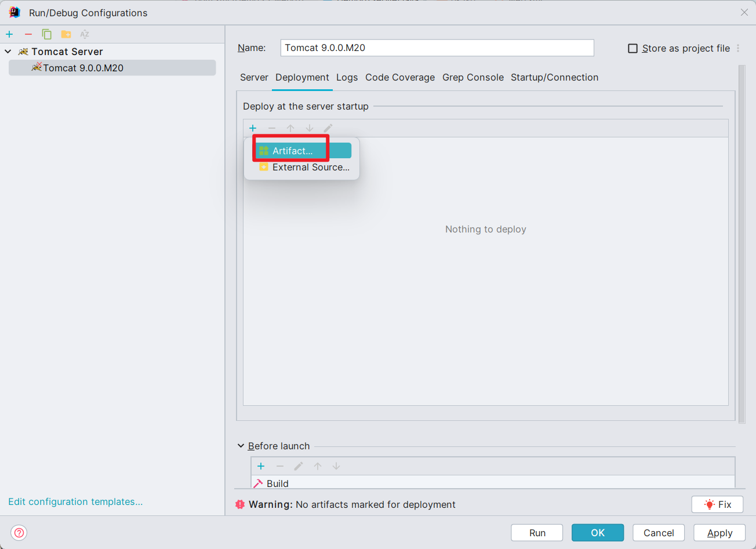Image resolution: width=756 pixels, height=549 pixels.
Task: Copy configuration using the duplicate icon
Action: (x=47, y=34)
